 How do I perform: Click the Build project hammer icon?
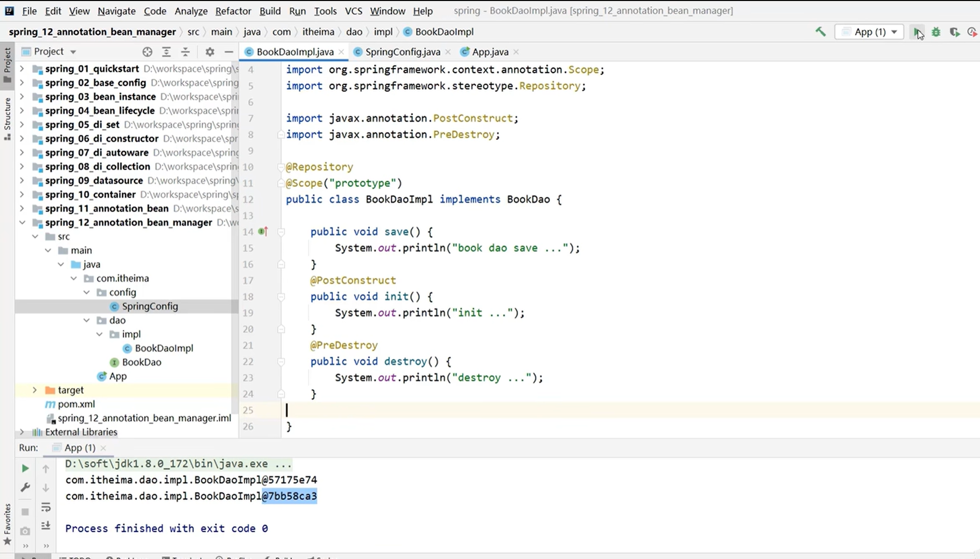click(820, 32)
